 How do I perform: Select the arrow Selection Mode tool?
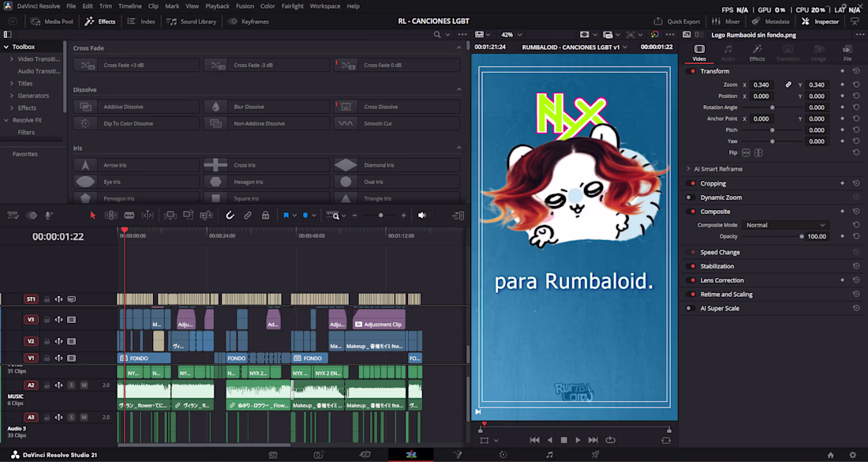(92, 216)
